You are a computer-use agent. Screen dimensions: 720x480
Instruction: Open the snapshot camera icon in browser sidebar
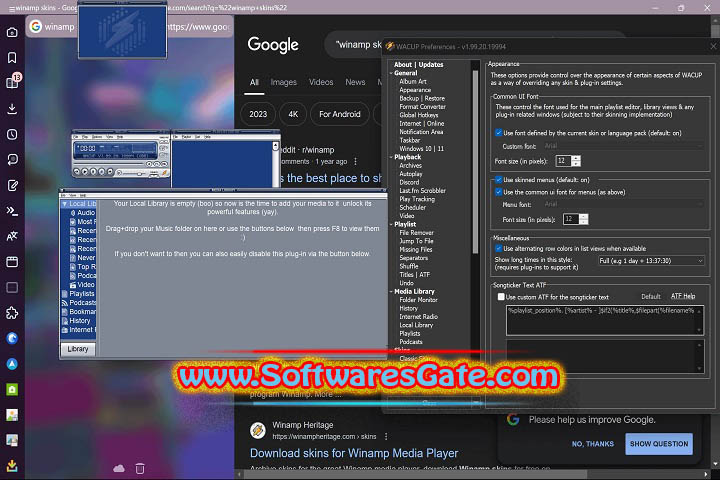click(12, 32)
